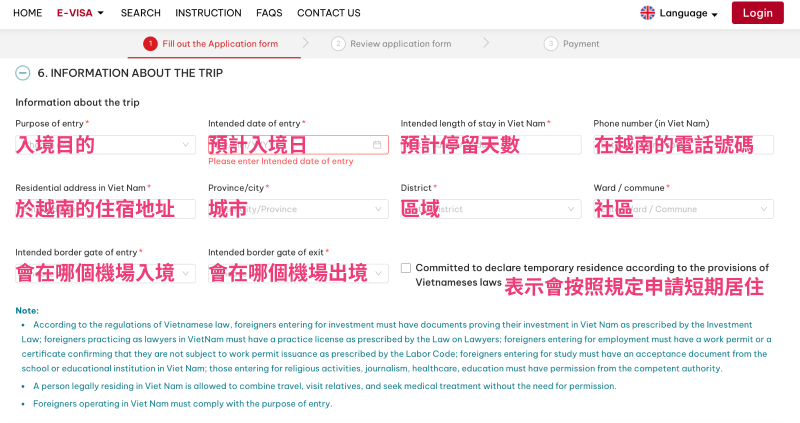
Task: Go to the INSTRUCTION menu item
Action: tap(208, 13)
